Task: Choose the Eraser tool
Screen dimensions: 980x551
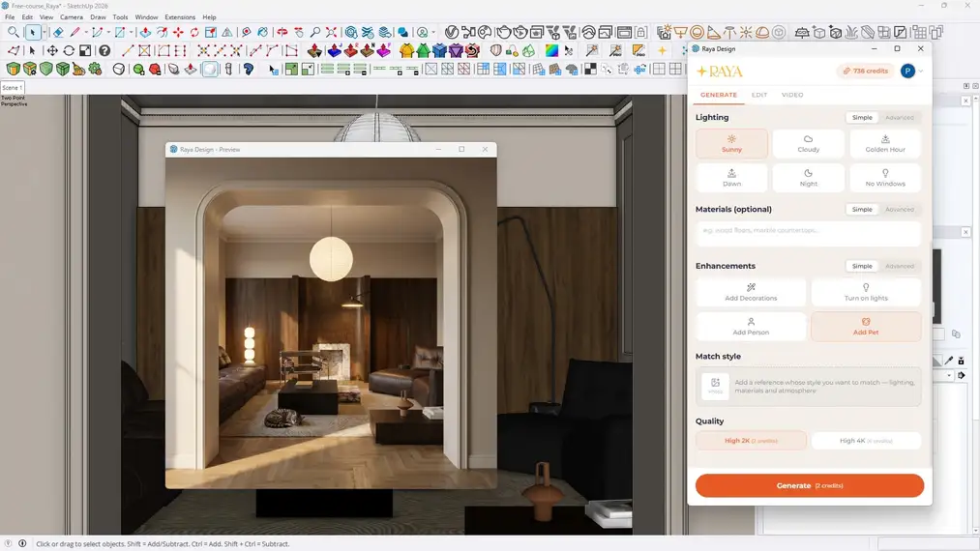Action: coord(58,32)
